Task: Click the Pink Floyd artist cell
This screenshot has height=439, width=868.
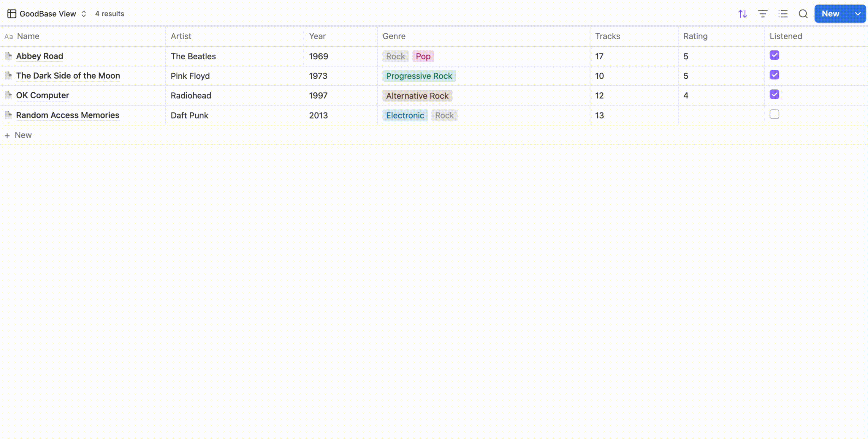Action: 235,76
